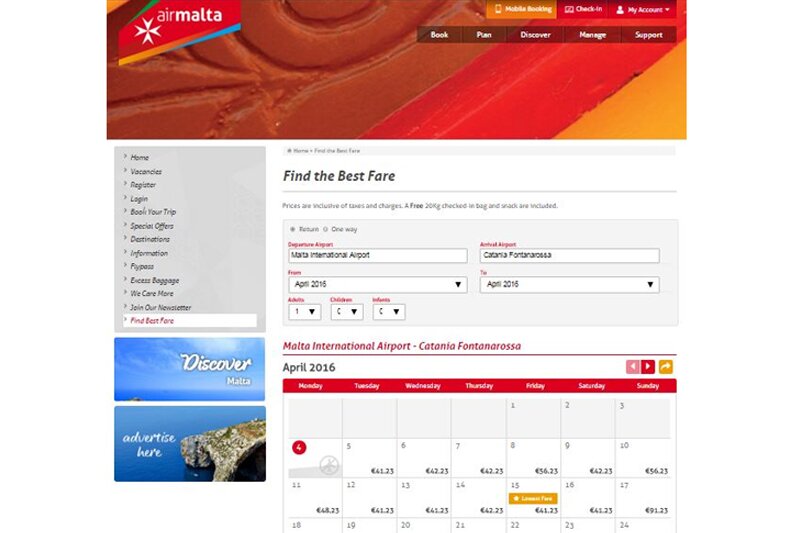Open the Support menu
The height and width of the screenshot is (533, 800).
648,35
